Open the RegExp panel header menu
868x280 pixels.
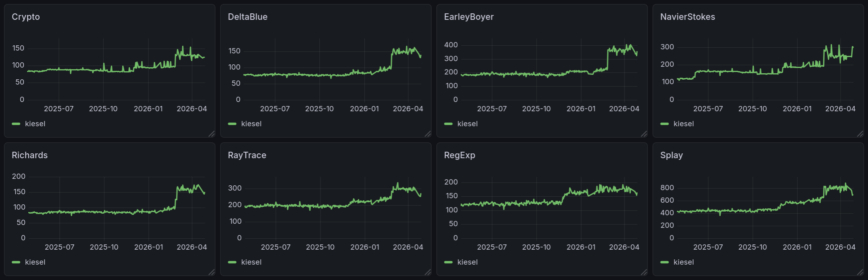tap(459, 155)
